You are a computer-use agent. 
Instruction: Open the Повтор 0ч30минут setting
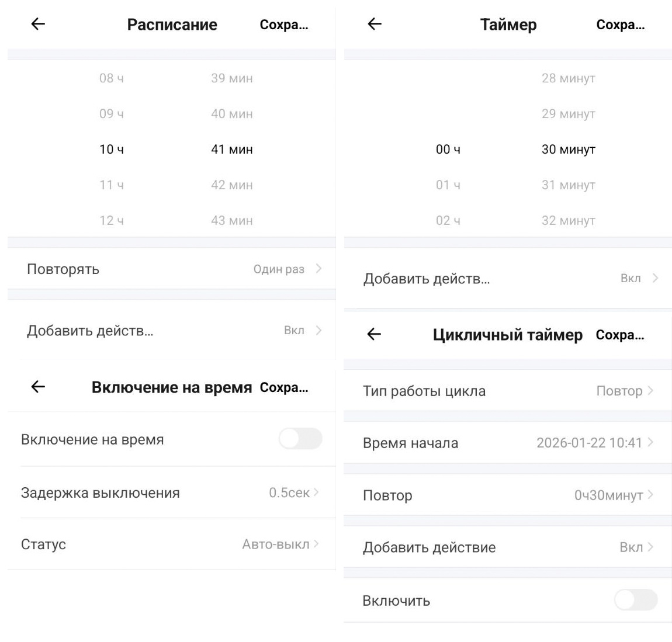point(508,495)
